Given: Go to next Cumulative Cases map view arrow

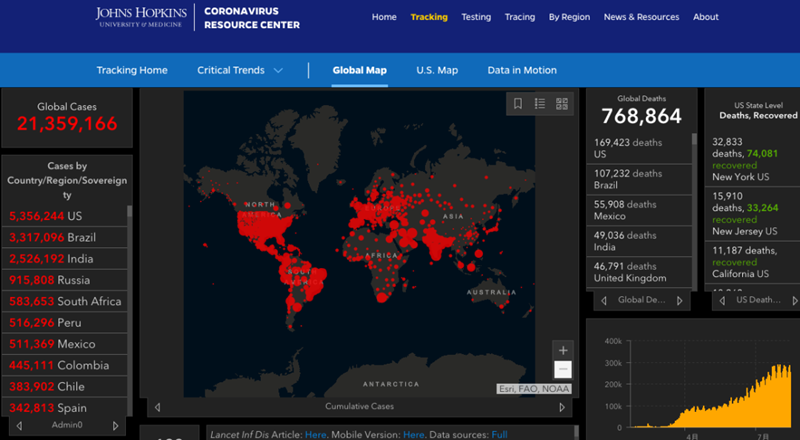Looking at the screenshot, I should [562, 407].
